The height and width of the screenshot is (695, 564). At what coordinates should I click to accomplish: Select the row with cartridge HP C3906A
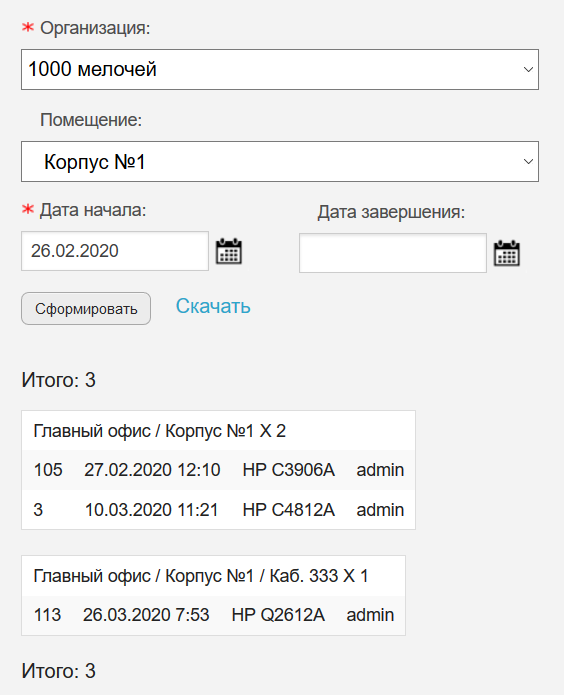[219, 470]
